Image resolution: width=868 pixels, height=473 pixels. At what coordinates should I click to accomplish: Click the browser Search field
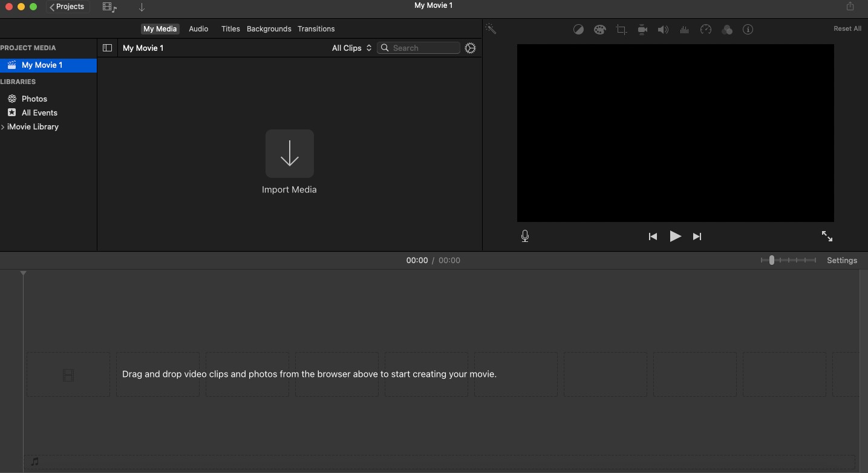(x=419, y=48)
